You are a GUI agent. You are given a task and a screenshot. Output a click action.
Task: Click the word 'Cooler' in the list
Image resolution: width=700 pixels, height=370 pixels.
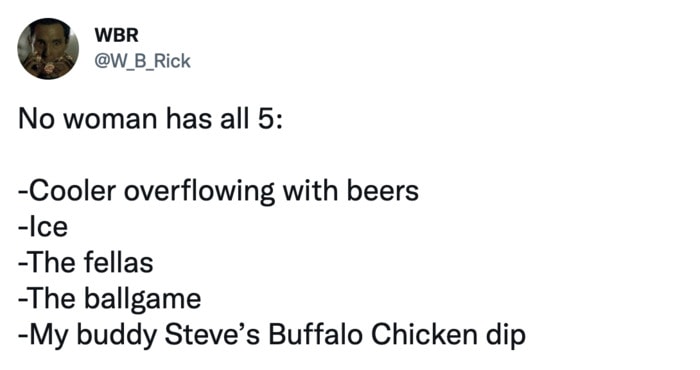tap(72, 191)
